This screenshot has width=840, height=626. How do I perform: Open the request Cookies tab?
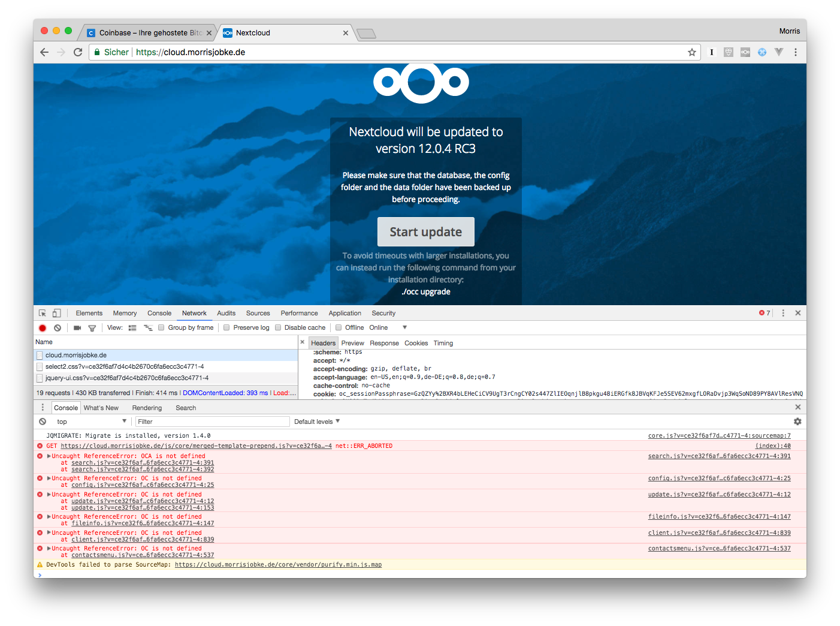click(416, 343)
